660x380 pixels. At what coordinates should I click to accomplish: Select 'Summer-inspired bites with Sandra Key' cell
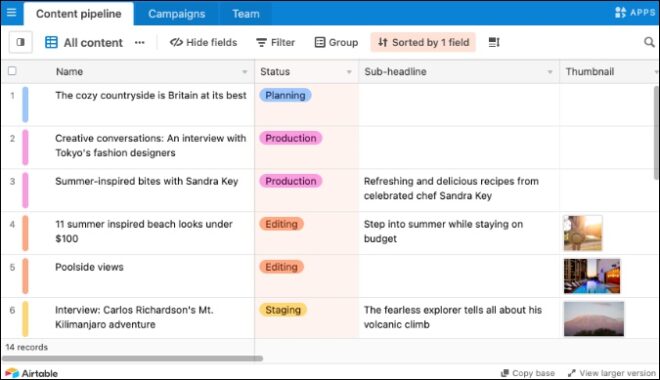146,181
